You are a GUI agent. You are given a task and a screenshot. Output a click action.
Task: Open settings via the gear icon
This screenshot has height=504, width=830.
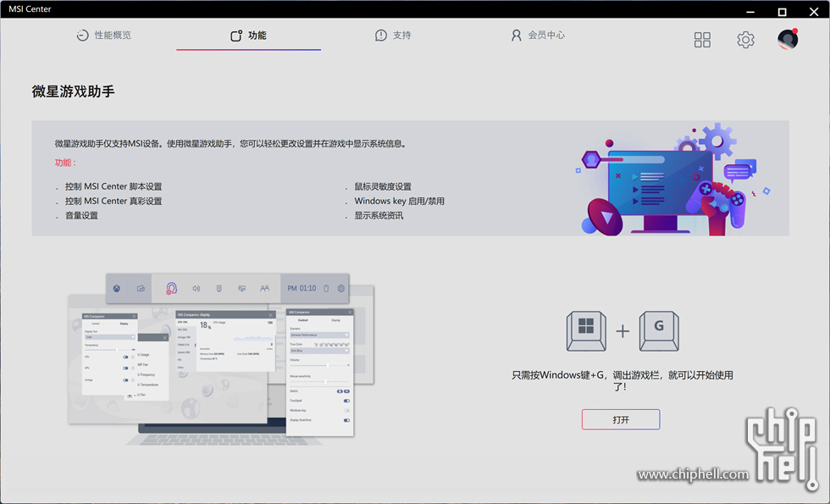coord(745,39)
